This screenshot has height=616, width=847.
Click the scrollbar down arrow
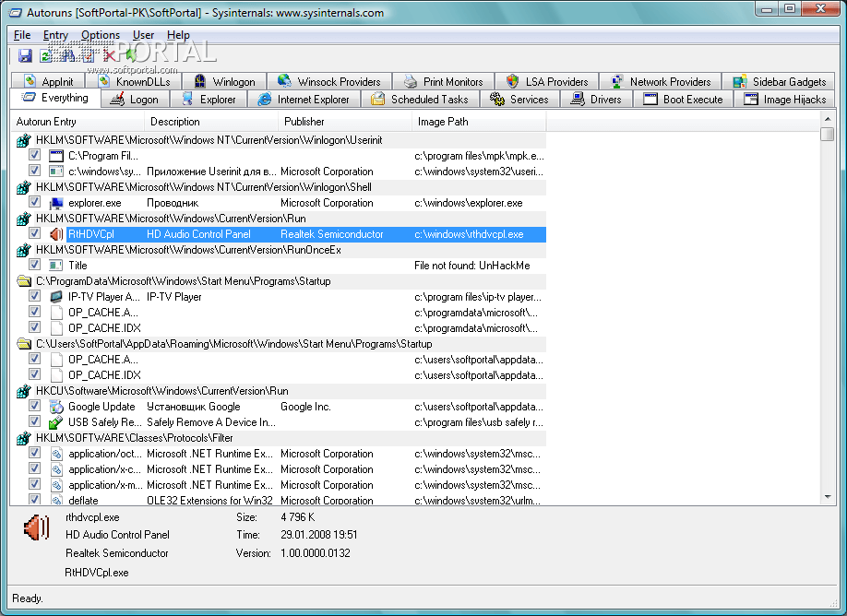pos(828,497)
